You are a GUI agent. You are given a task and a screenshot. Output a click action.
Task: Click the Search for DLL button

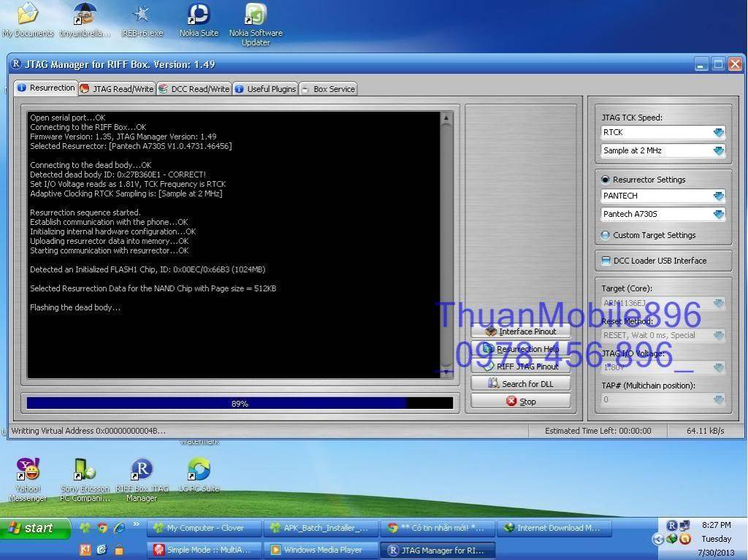(x=520, y=383)
